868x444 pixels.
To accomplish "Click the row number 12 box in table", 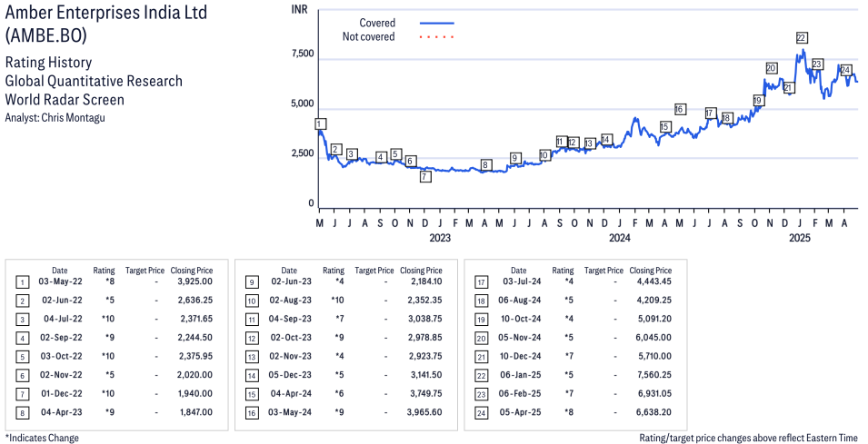I will pos(252,339).
